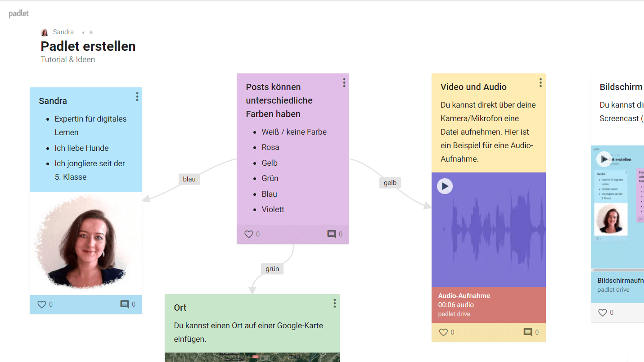644x362 pixels.
Task: Like the Sandra post with heart icon
Action: coord(42,304)
